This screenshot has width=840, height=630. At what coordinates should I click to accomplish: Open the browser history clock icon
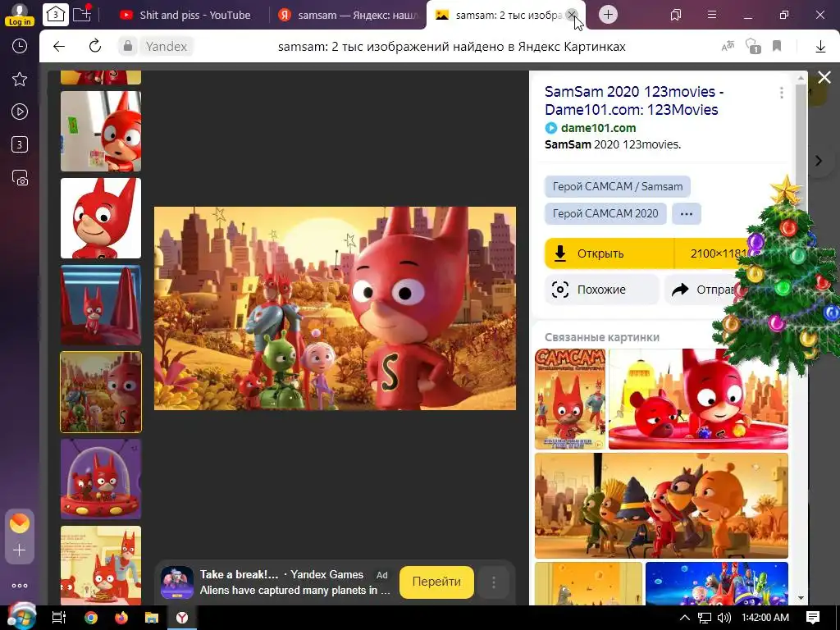coord(20,46)
